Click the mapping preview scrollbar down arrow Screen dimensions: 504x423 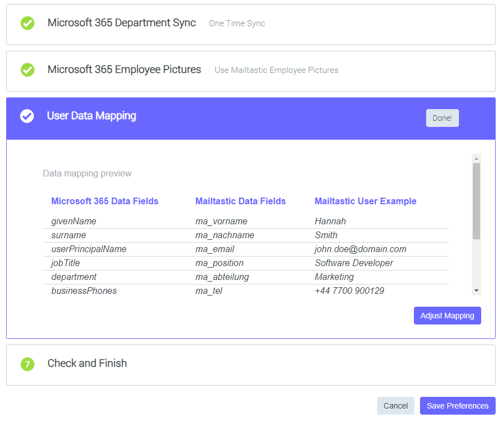pyautogui.click(x=476, y=291)
